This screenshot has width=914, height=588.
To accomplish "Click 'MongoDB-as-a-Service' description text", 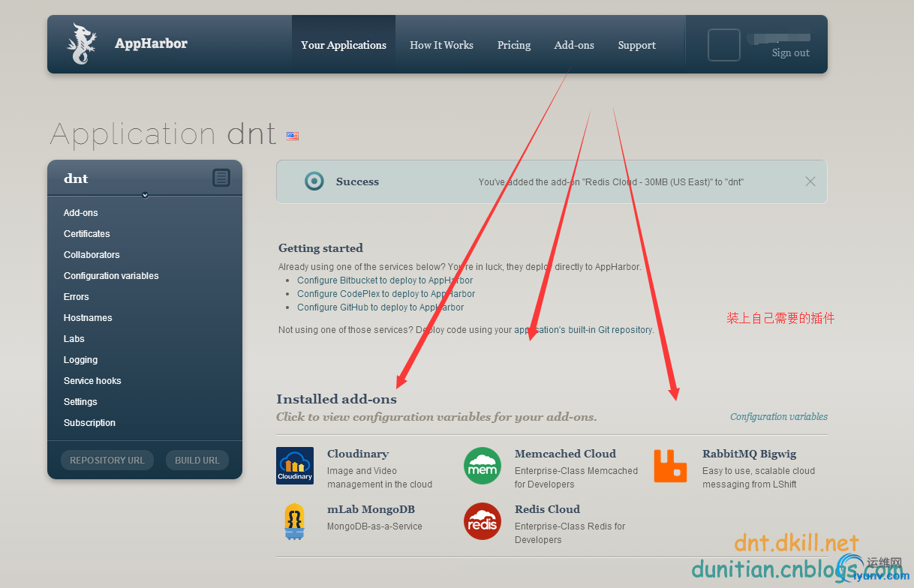I will pyautogui.click(x=374, y=526).
